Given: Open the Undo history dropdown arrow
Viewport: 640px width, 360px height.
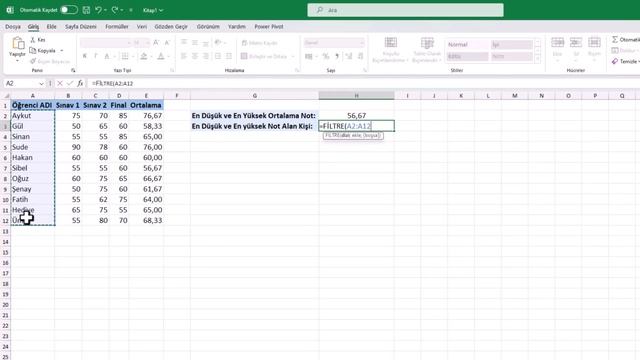Looking at the screenshot, I should click(x=105, y=10).
